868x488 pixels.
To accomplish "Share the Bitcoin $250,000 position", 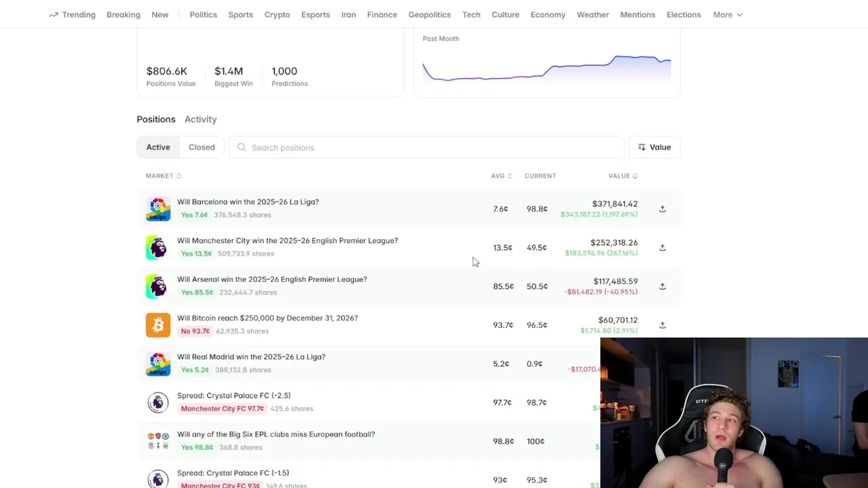I will [x=663, y=325].
